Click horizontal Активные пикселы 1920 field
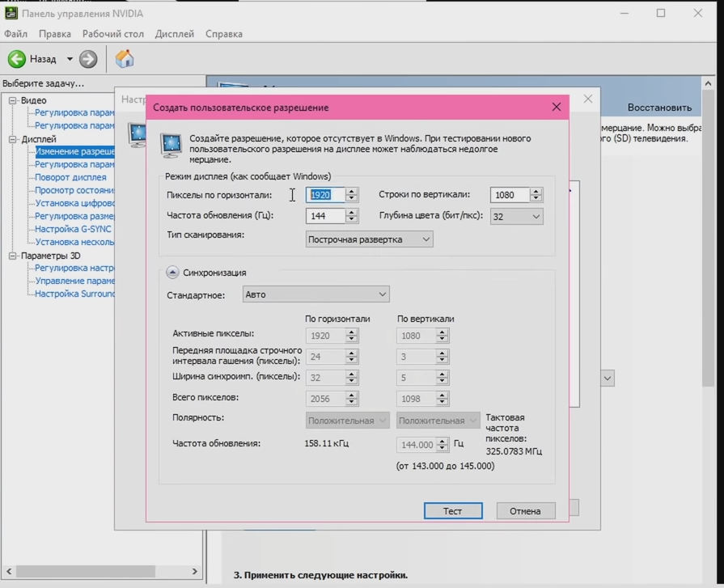The width and height of the screenshot is (724, 588). point(325,336)
